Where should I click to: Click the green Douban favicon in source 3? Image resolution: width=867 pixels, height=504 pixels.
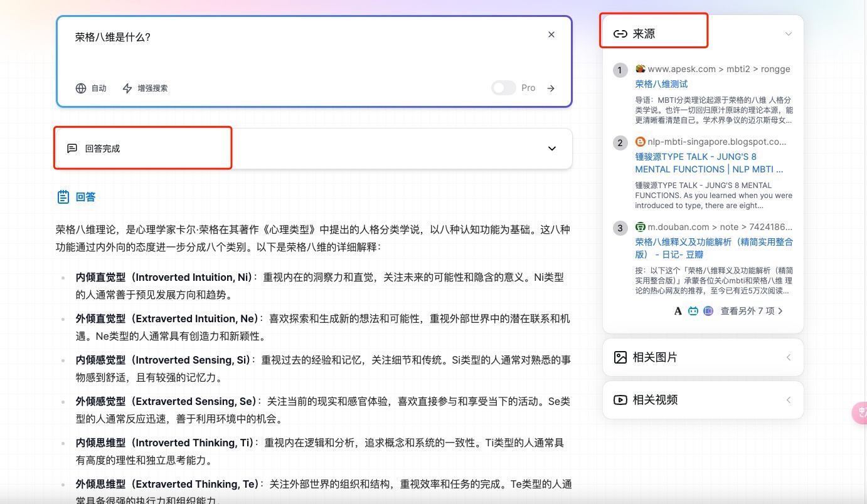[640, 227]
